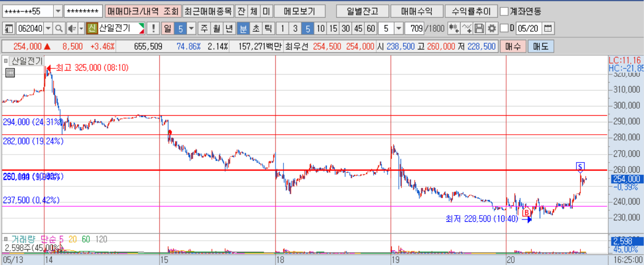Select 15-minute interval button

click(333, 29)
